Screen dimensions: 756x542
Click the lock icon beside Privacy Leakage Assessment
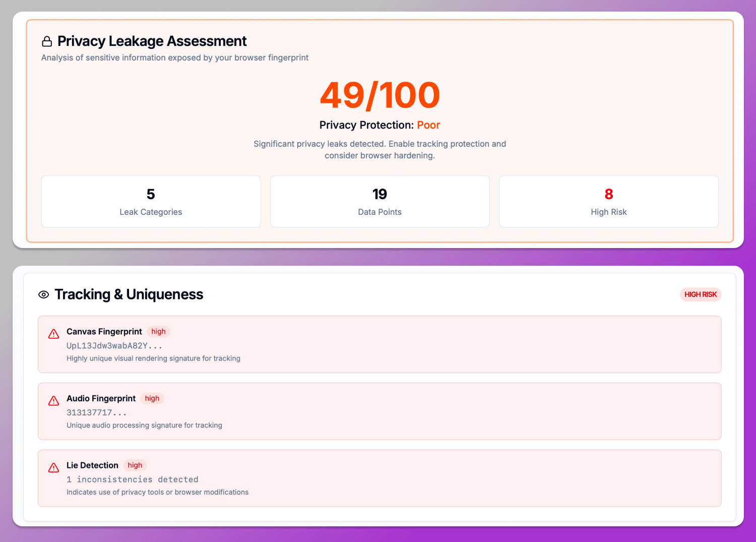[47, 41]
